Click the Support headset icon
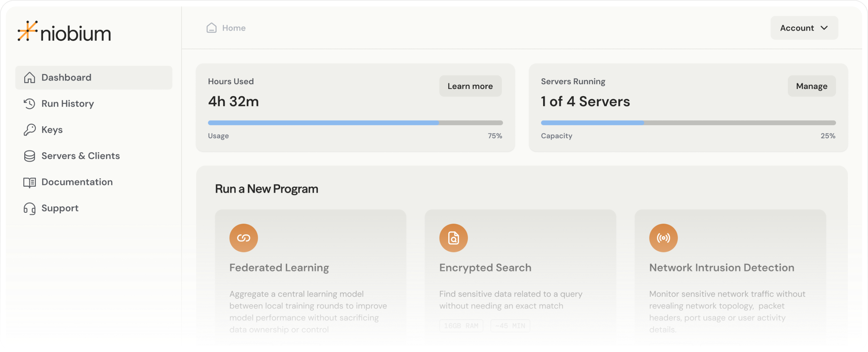 29,208
